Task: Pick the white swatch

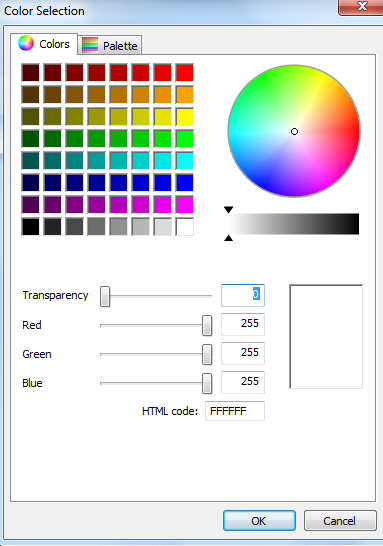Action: coord(184,227)
